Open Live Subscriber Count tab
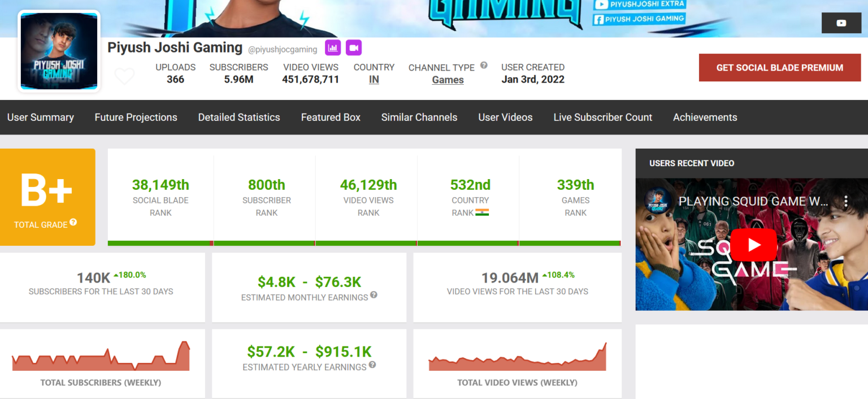The height and width of the screenshot is (399, 868). (603, 118)
